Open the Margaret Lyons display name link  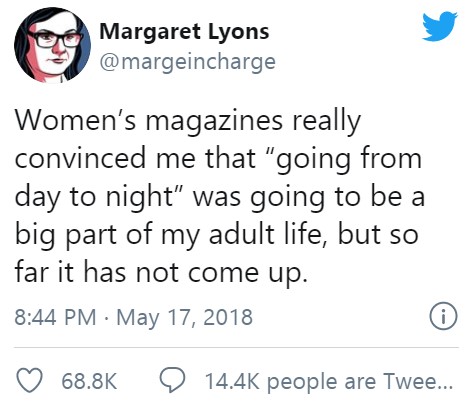click(x=184, y=31)
